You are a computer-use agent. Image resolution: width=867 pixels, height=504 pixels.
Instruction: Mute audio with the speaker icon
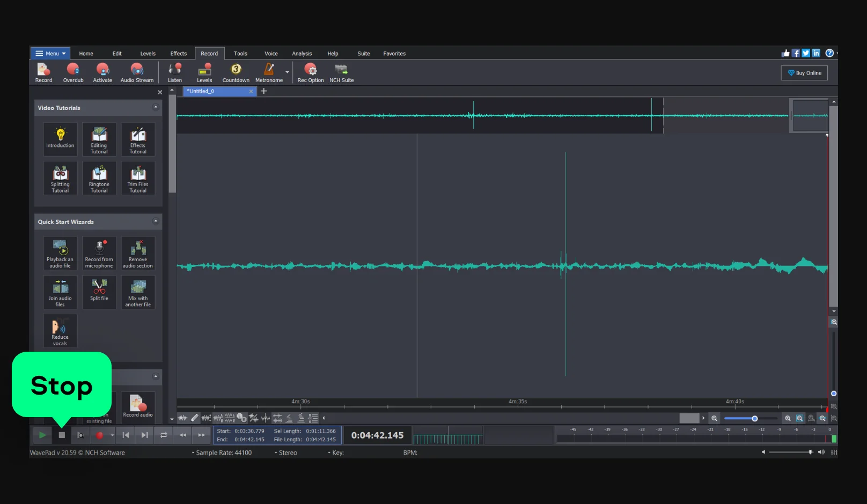763,452
